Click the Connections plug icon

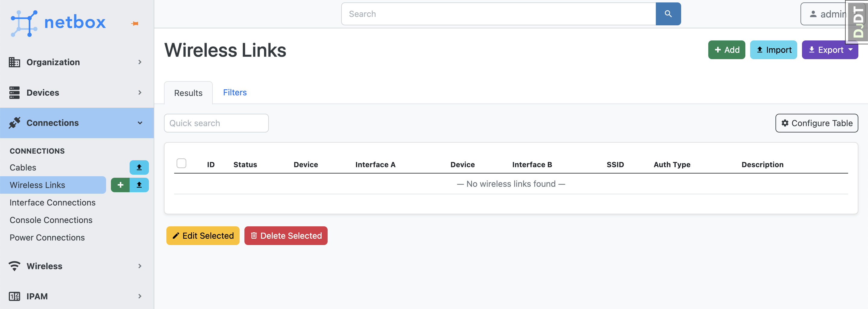(14, 123)
